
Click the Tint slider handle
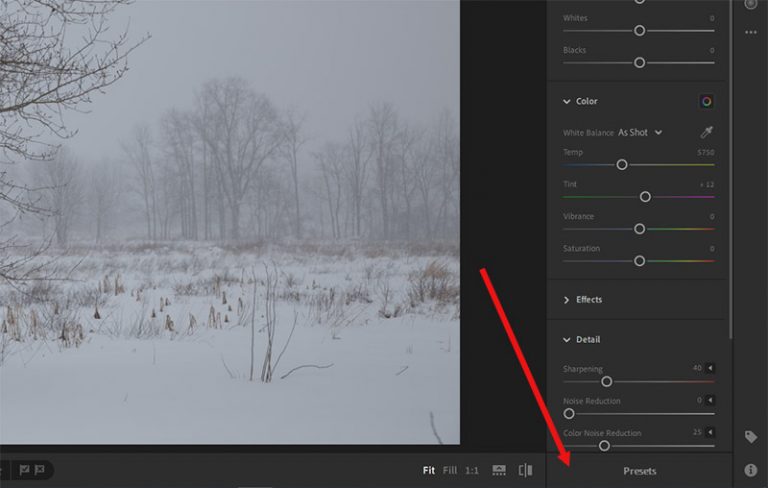(645, 197)
